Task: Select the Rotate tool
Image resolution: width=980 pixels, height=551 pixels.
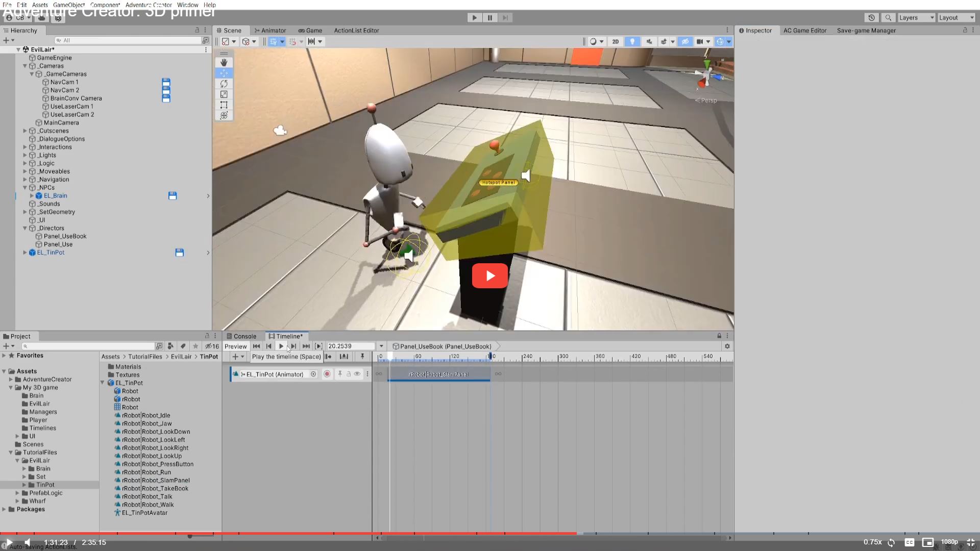Action: 224,84
